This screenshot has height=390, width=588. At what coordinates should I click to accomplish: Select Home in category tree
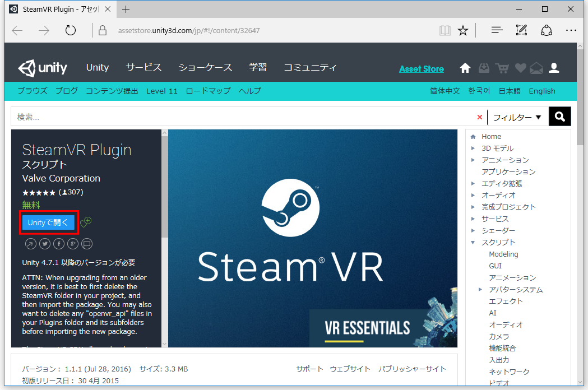[x=491, y=137]
